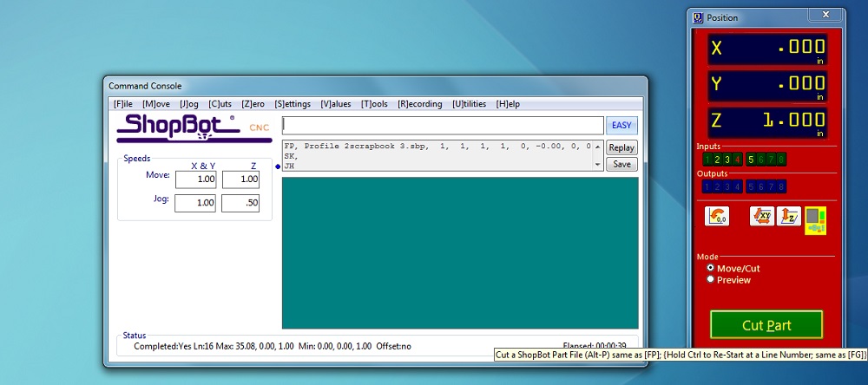The height and width of the screenshot is (385, 868).
Task: Click the Y position readout
Action: pos(767,86)
